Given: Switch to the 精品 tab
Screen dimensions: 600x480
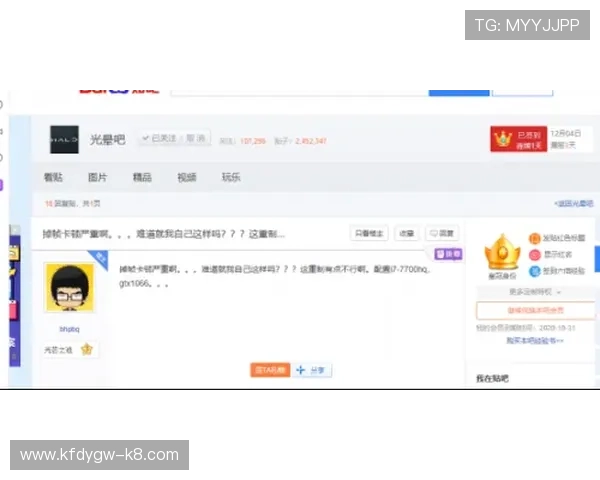Looking at the screenshot, I should click(x=142, y=177).
